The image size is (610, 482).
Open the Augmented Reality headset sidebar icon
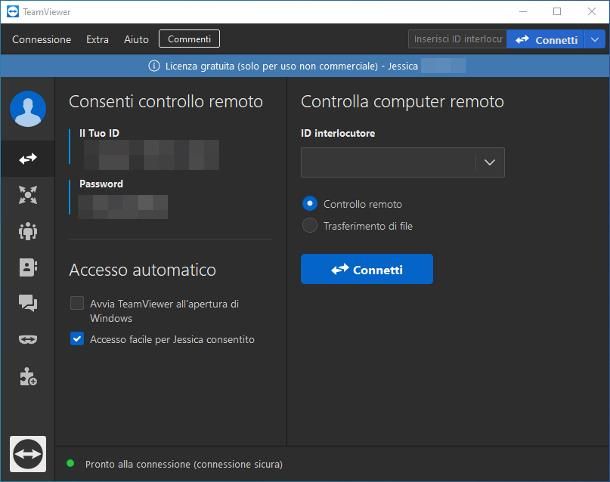pos(28,340)
